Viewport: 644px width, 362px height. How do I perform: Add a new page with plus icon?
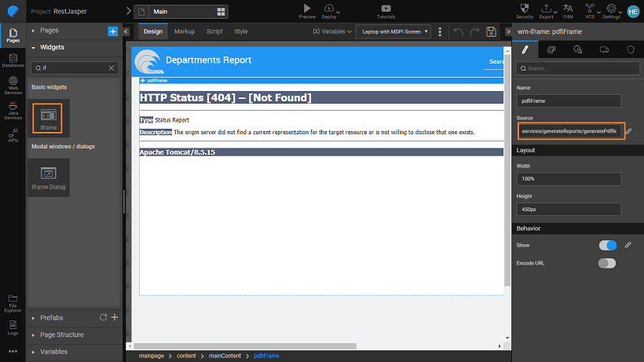(x=112, y=31)
